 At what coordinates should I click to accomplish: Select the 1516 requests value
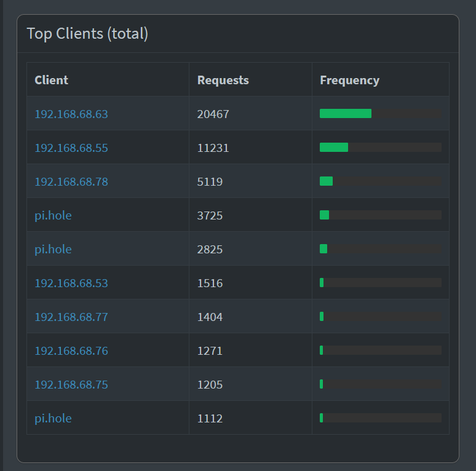(x=210, y=283)
